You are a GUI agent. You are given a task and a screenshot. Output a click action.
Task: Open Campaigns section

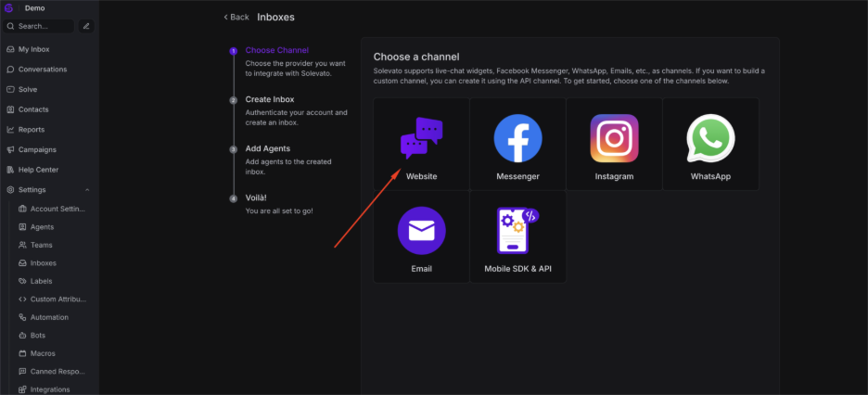(x=37, y=149)
